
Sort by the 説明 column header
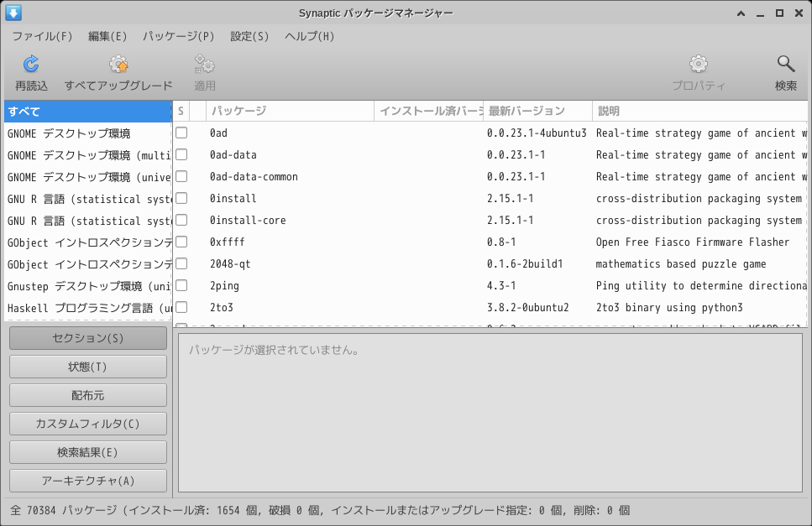699,111
